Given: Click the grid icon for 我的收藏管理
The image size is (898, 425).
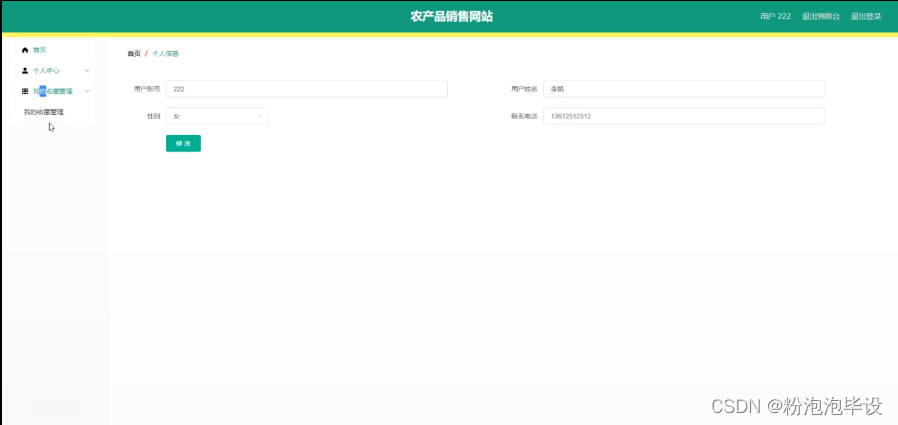Looking at the screenshot, I should (25, 91).
